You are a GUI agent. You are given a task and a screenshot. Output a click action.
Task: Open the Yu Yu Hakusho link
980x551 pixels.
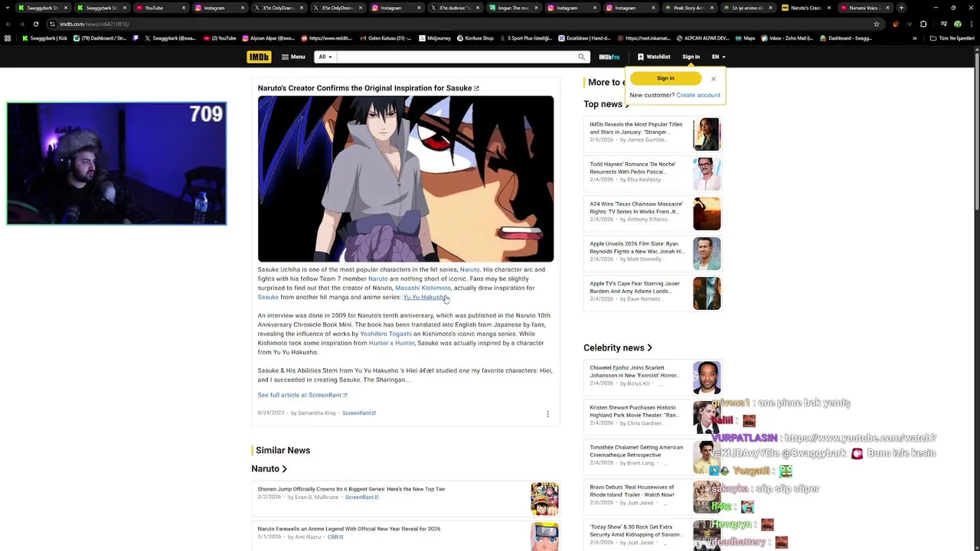[425, 297]
